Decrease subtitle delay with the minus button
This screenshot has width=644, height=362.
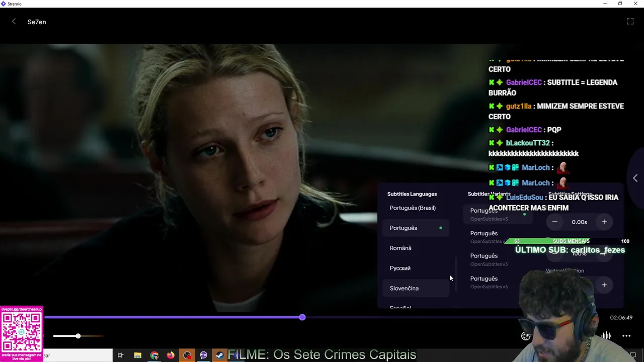555,222
